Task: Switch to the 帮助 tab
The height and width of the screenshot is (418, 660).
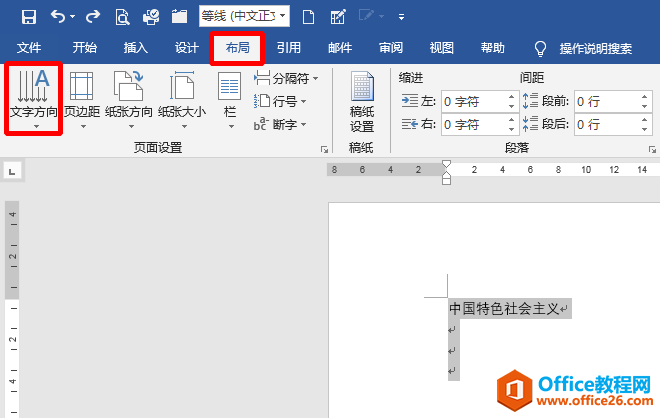Action: point(492,48)
